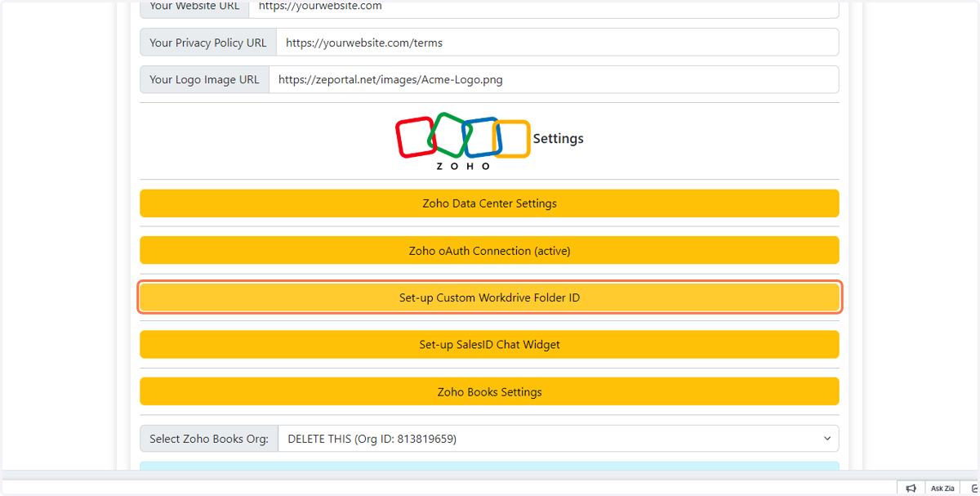
Task: Focus the Your Logo Image URL field
Action: [554, 79]
